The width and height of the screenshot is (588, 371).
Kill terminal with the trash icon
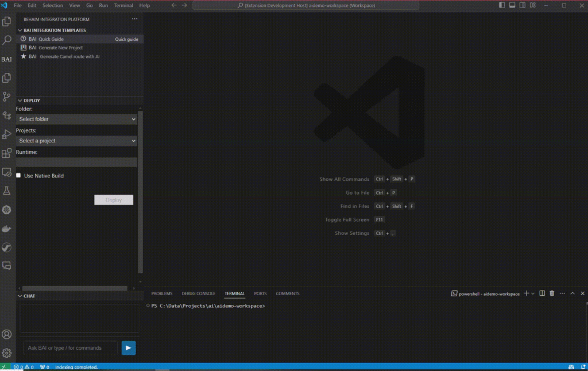click(x=552, y=293)
